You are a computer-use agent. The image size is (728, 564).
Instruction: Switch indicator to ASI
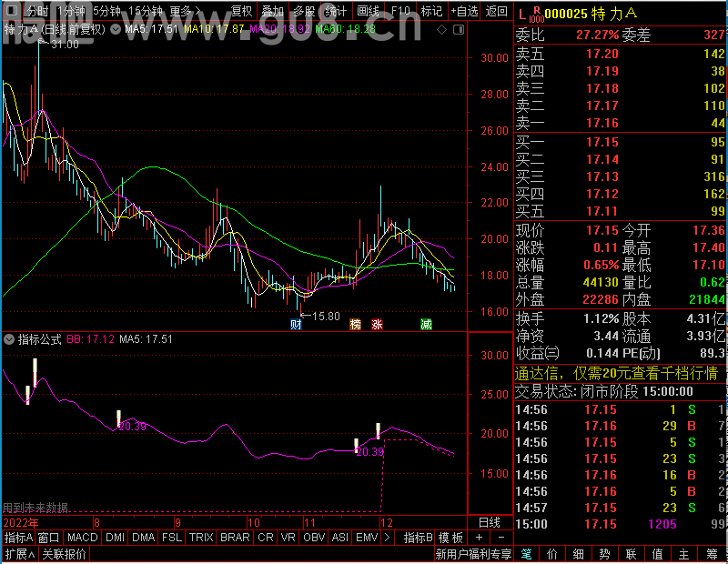339,538
